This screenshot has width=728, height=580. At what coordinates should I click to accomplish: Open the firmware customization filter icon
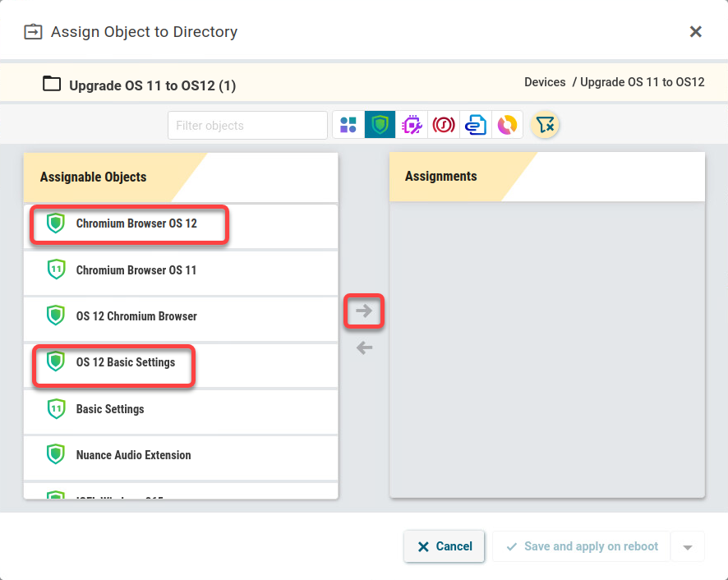point(412,124)
